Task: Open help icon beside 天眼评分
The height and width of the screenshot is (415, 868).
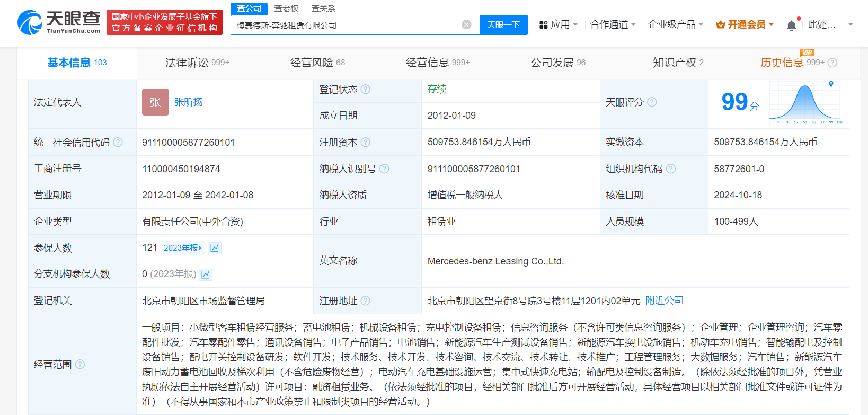Action: point(652,102)
